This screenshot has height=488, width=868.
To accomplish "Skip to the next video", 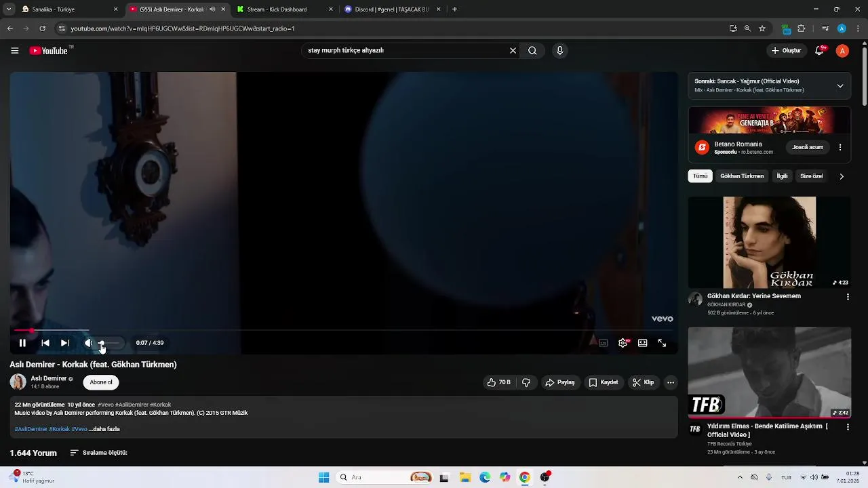I will pyautogui.click(x=64, y=343).
